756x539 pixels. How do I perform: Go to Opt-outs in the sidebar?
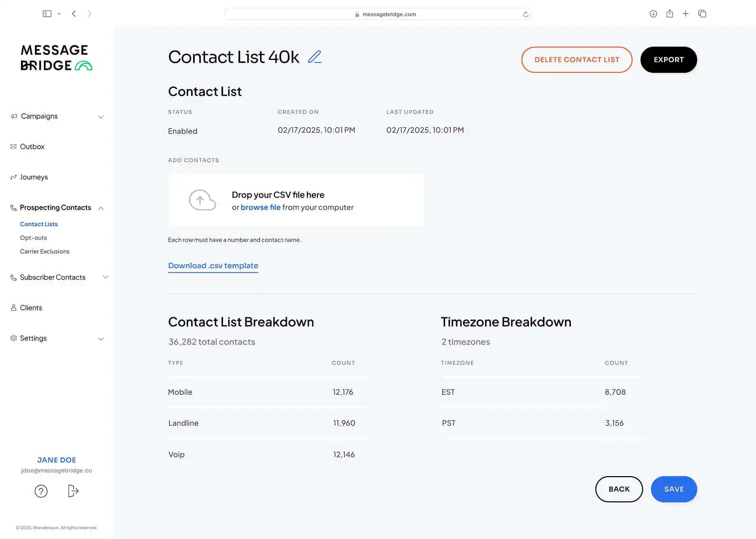[x=33, y=238]
